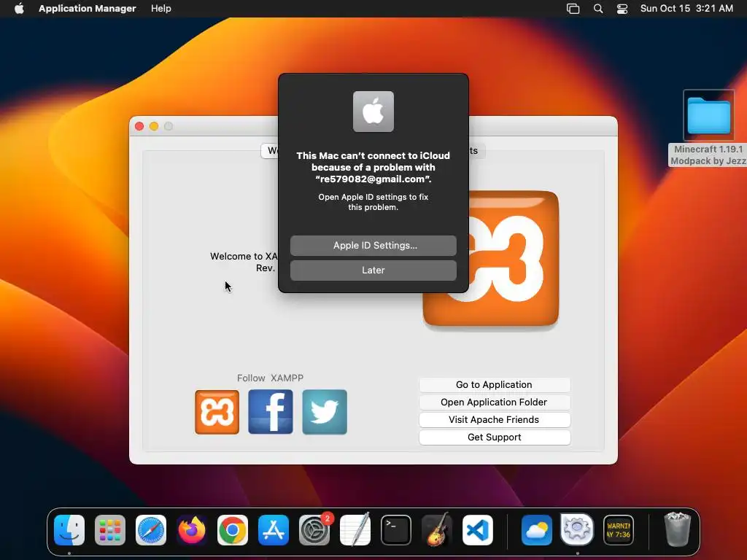The image size is (747, 560).
Task: Open the XAMPP Twitter bird icon
Action: click(x=325, y=412)
